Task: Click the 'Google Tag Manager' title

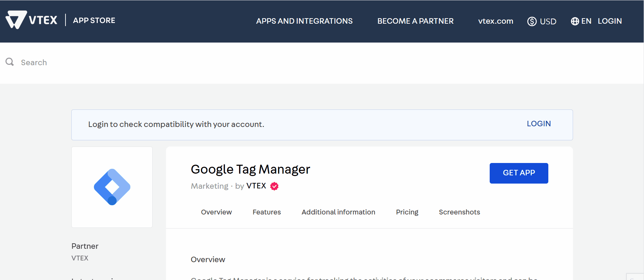Action: [x=250, y=170]
